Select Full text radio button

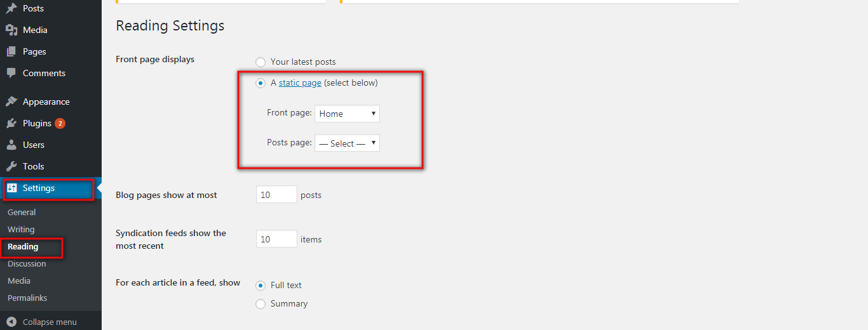261,286
